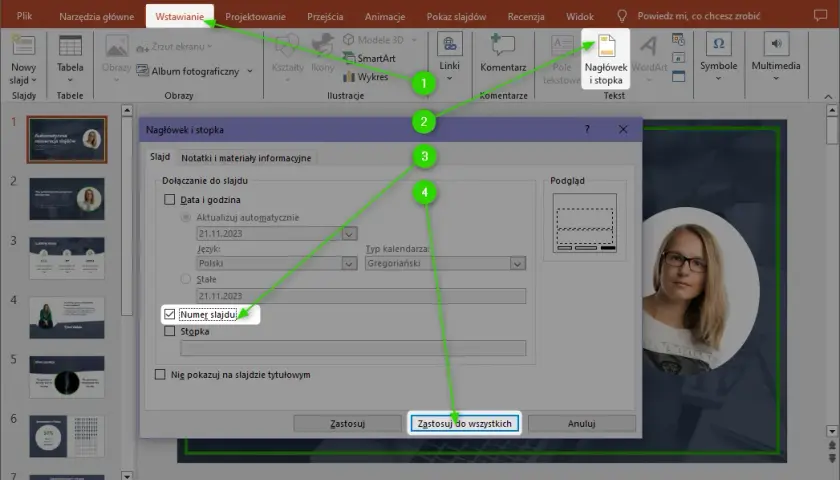This screenshot has width=840, height=480.
Task: Expand the Symbole dropdown arrow
Action: pyautogui.click(x=718, y=79)
